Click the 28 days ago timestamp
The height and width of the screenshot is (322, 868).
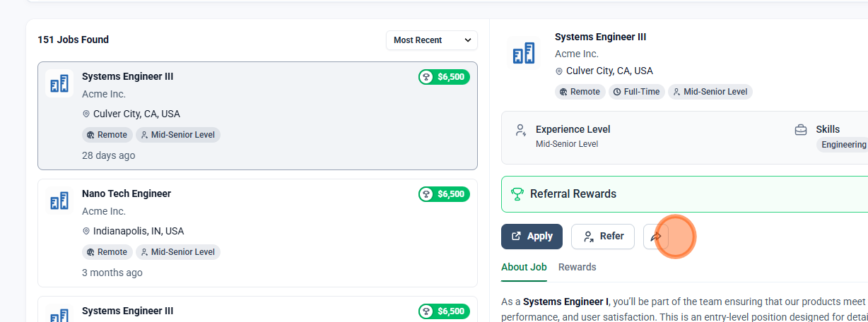(x=108, y=155)
